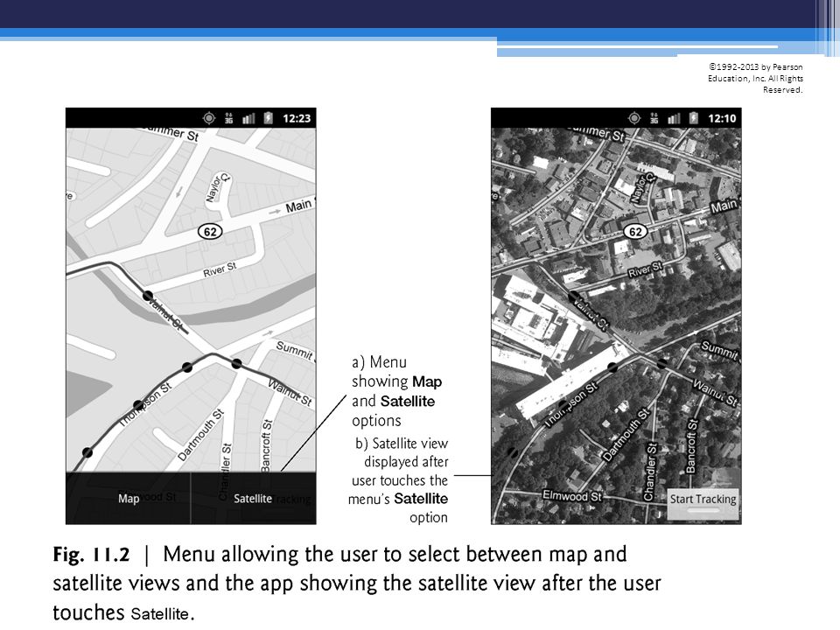840x630 pixels.
Task: Click the 'b) Satellite view' annotation text
Action: tap(399, 480)
